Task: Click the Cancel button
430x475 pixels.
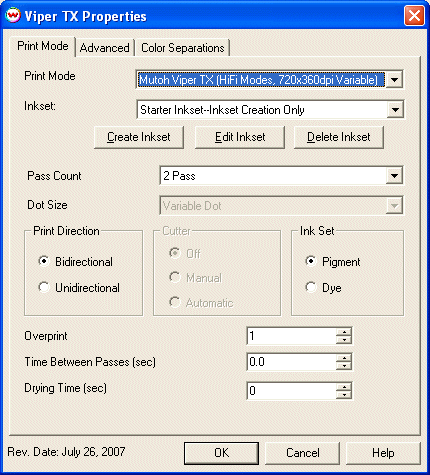Action: pos(302,453)
